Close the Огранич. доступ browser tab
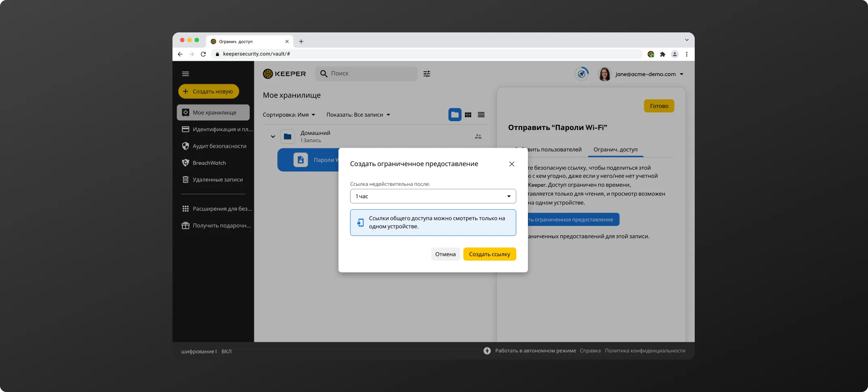 pyautogui.click(x=287, y=41)
